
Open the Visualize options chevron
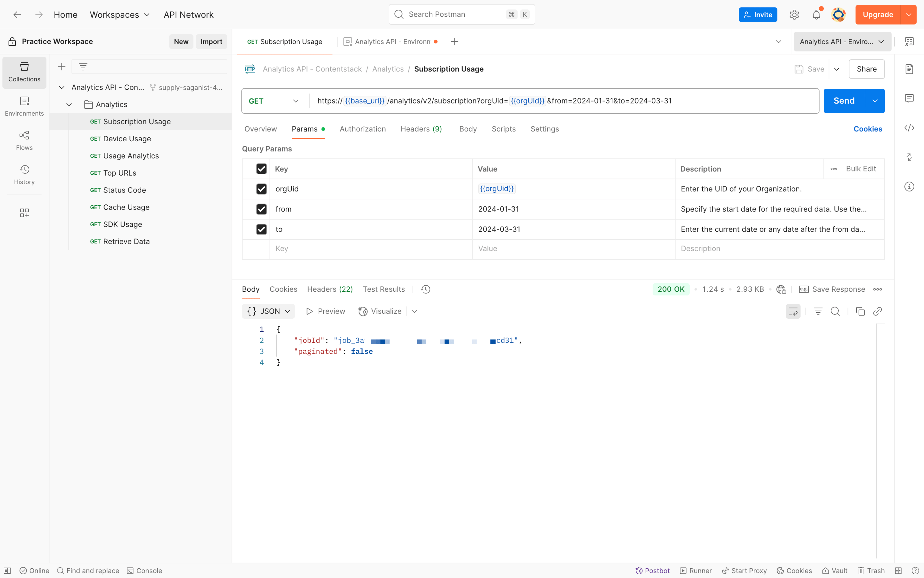[414, 312]
